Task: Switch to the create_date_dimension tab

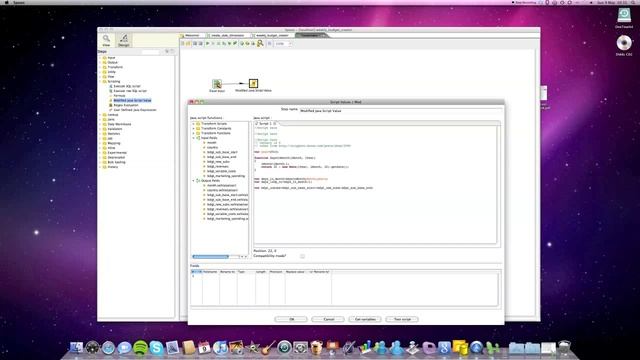Action: pyautogui.click(x=227, y=36)
